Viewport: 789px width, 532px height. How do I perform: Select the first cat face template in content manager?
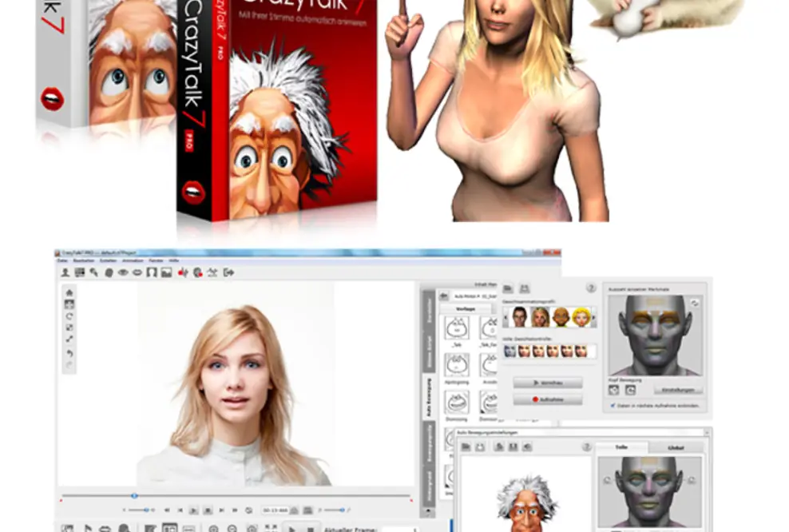(x=457, y=328)
